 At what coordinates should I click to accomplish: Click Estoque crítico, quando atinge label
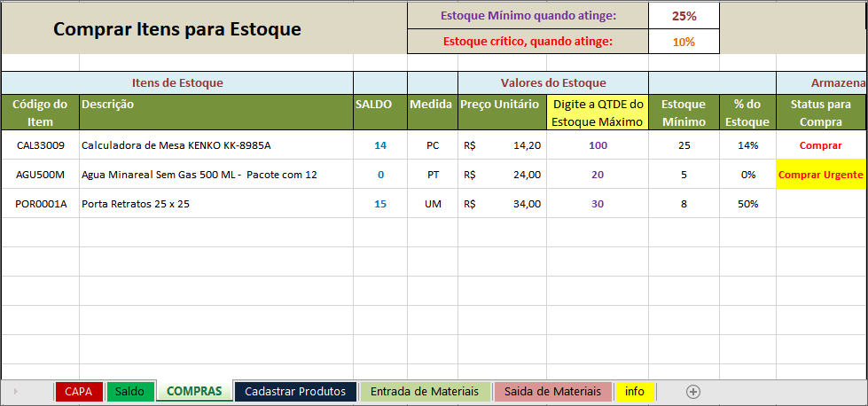tap(528, 42)
